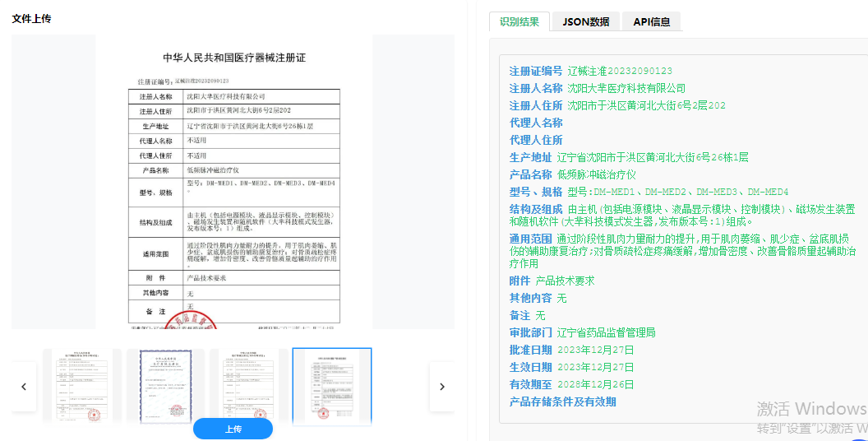
Task: Click the 注册人住所 label
Action: coord(536,105)
